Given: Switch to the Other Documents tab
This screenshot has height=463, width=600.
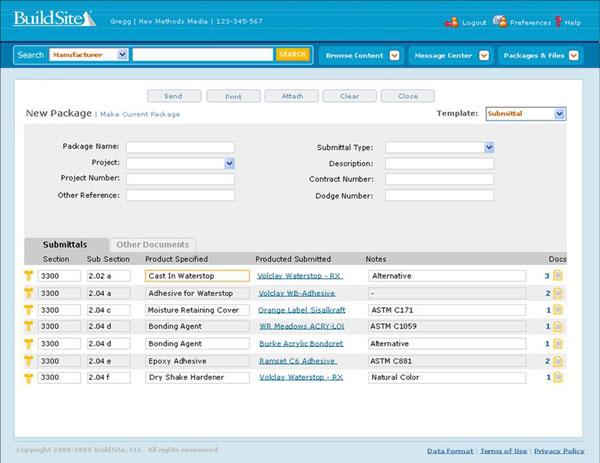Looking at the screenshot, I should 153,245.
